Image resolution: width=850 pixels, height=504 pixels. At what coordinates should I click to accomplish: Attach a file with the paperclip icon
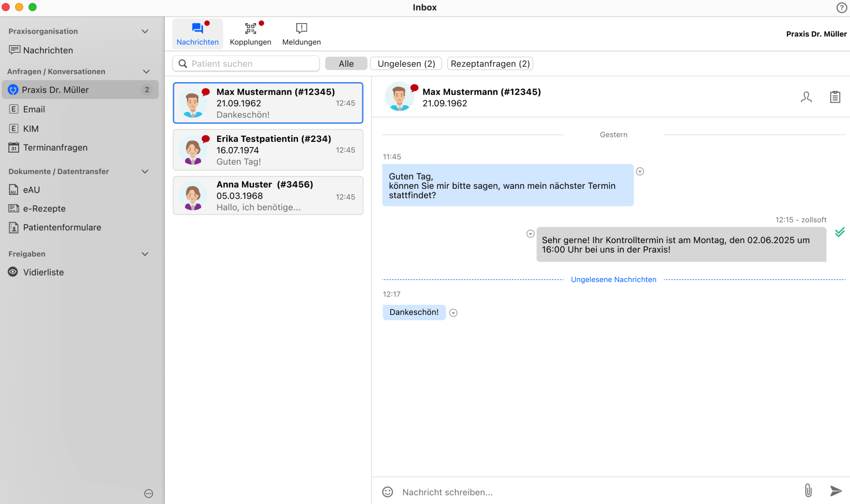808,491
